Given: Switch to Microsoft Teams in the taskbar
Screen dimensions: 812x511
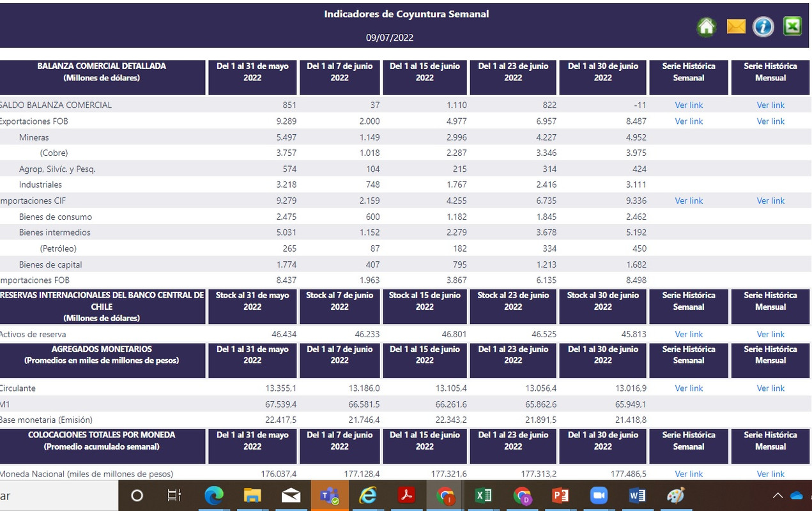Looking at the screenshot, I should [x=330, y=496].
